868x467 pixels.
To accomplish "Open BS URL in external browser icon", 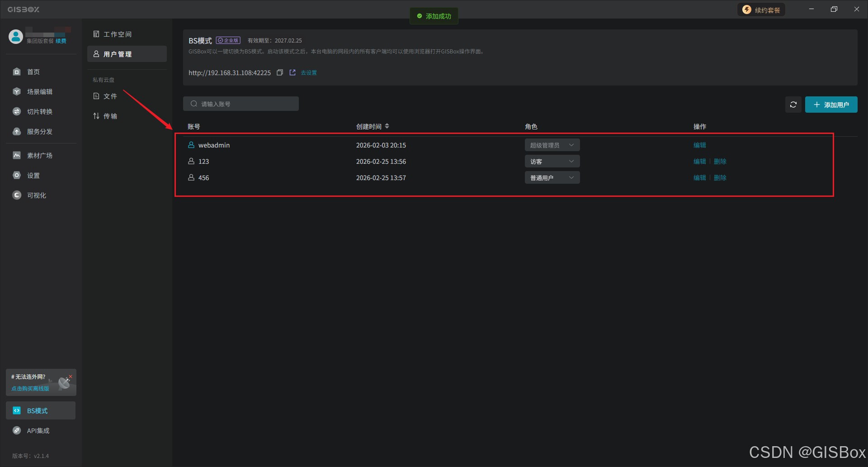I will [x=292, y=72].
